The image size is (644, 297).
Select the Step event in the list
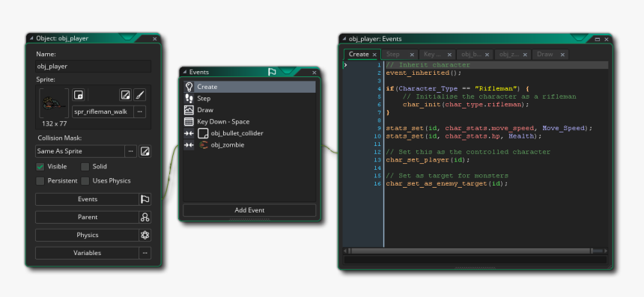[249, 99]
